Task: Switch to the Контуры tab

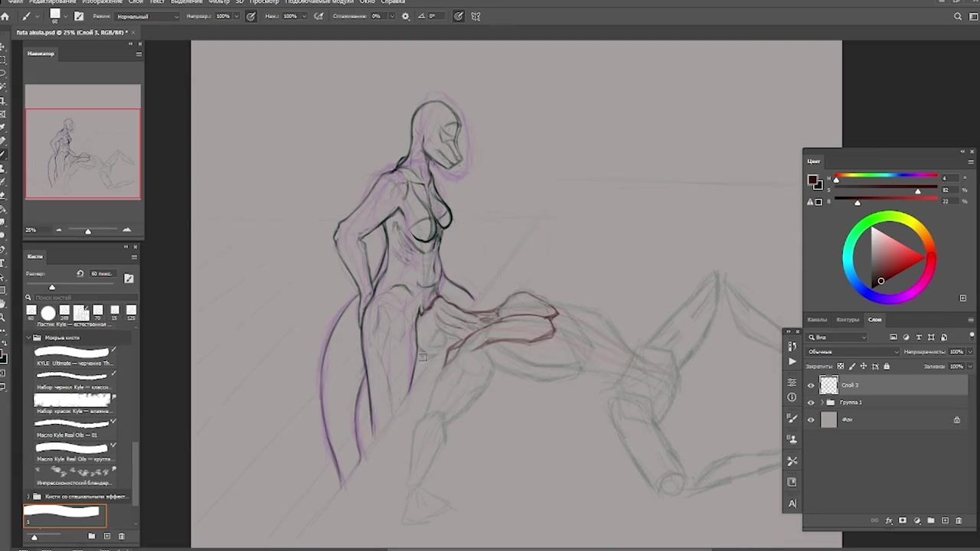Action: 847,319
